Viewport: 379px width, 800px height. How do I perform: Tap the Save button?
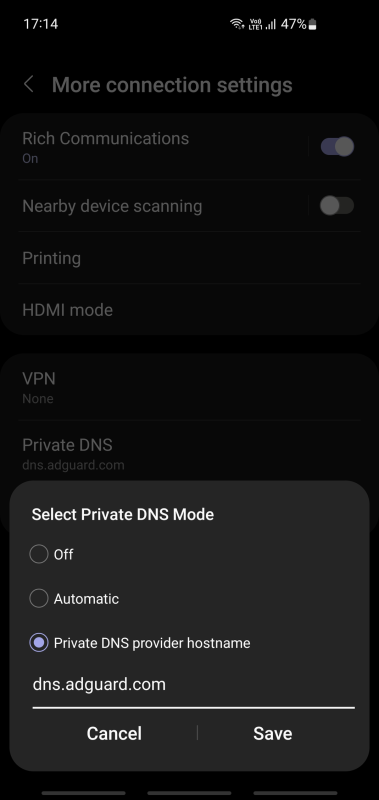[273, 733]
